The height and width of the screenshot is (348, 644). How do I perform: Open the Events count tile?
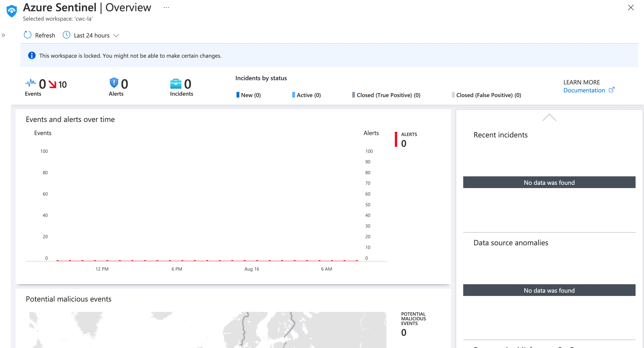click(46, 87)
